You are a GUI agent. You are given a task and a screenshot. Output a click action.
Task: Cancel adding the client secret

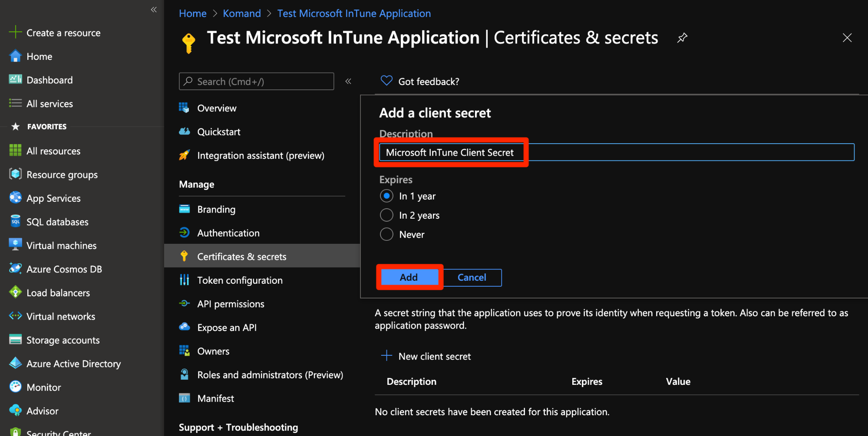tap(472, 277)
